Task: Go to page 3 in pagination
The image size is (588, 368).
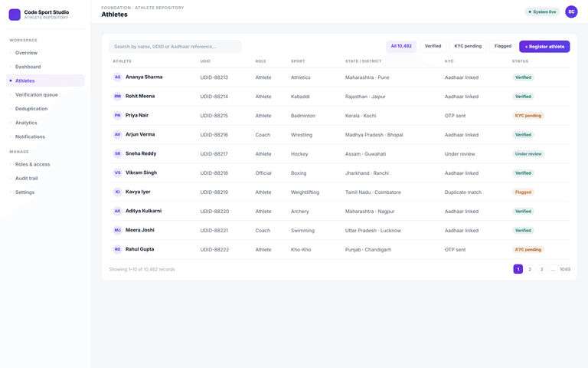Action: click(x=541, y=269)
